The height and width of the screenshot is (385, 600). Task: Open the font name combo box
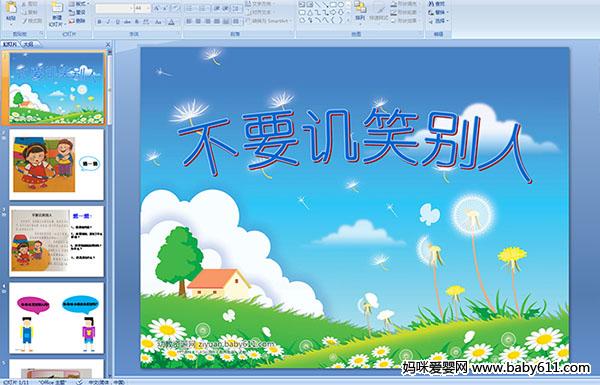(x=114, y=8)
